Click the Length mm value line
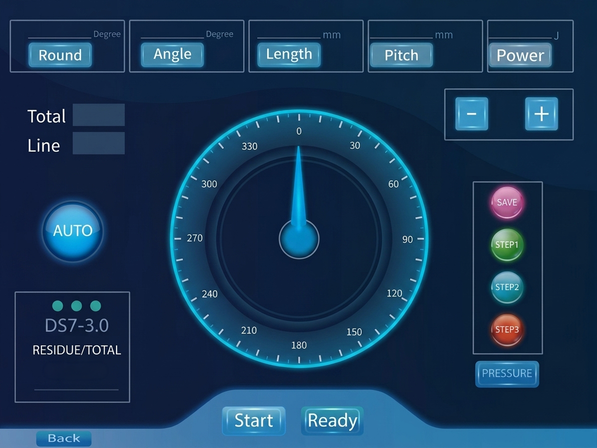This screenshot has width=597, height=448. [x=289, y=38]
